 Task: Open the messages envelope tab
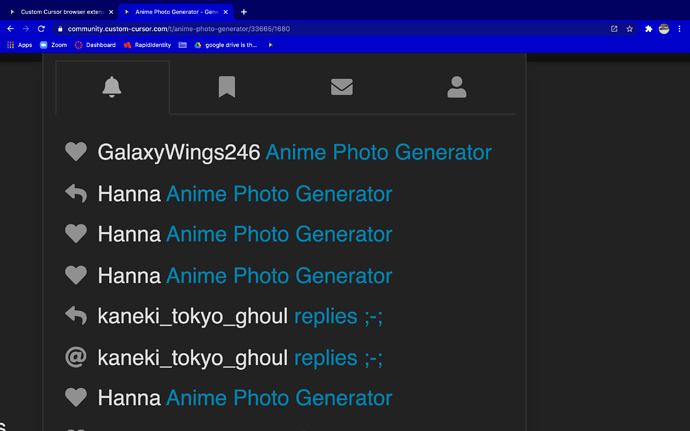point(342,87)
